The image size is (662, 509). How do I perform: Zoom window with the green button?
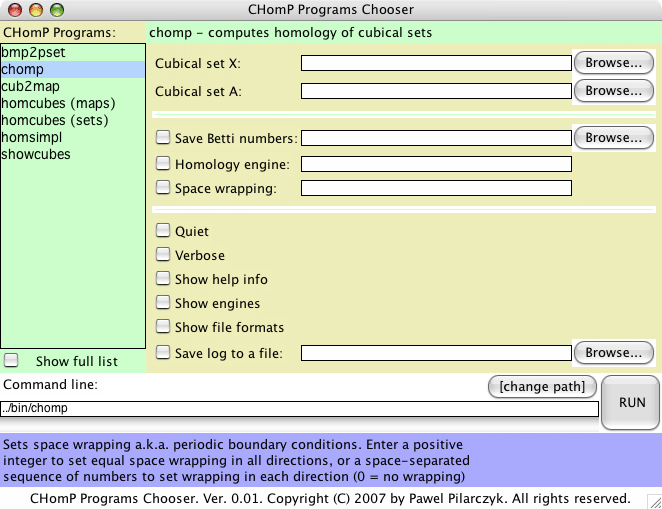tap(57, 10)
